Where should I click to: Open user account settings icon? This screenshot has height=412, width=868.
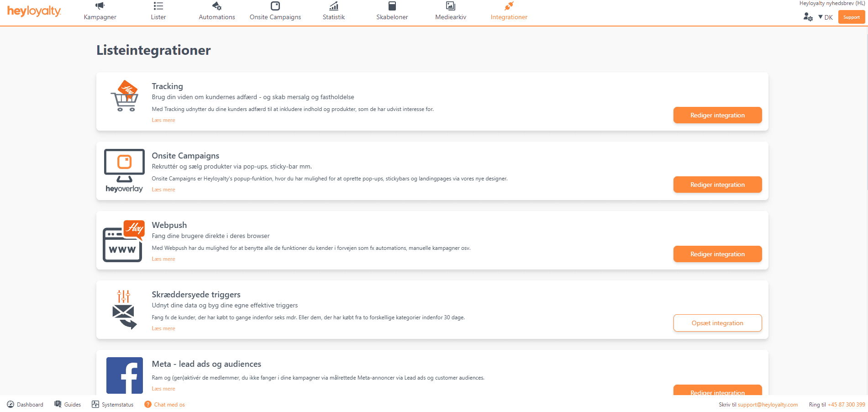click(808, 17)
